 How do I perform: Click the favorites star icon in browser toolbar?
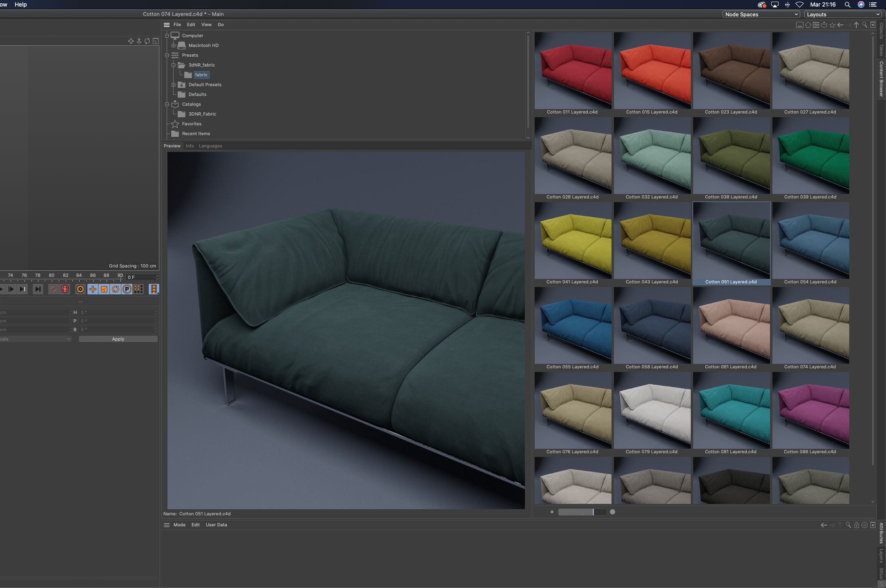[832, 25]
